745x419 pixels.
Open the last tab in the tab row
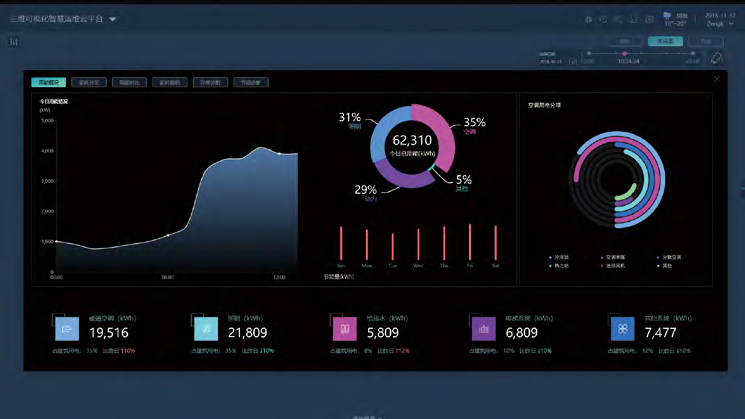click(251, 82)
